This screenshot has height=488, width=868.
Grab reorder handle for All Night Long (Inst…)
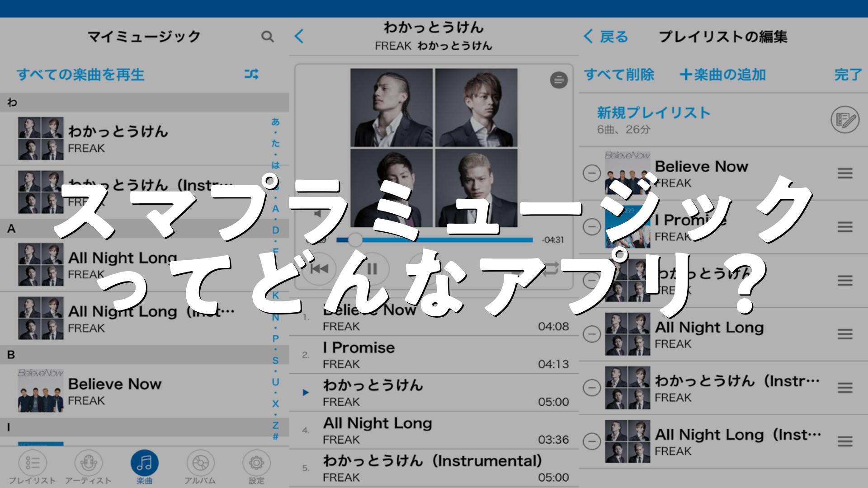845,441
